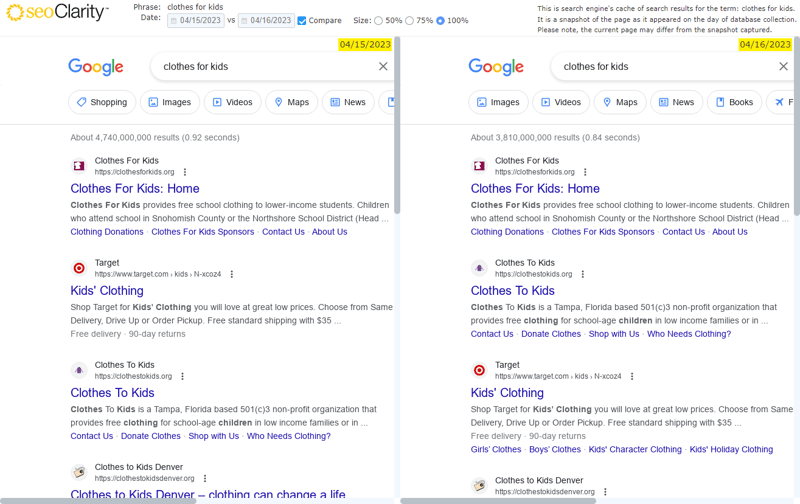Image resolution: width=800 pixels, height=504 pixels.
Task: Click Clothes To Kids favicon in right panel
Action: click(x=479, y=268)
